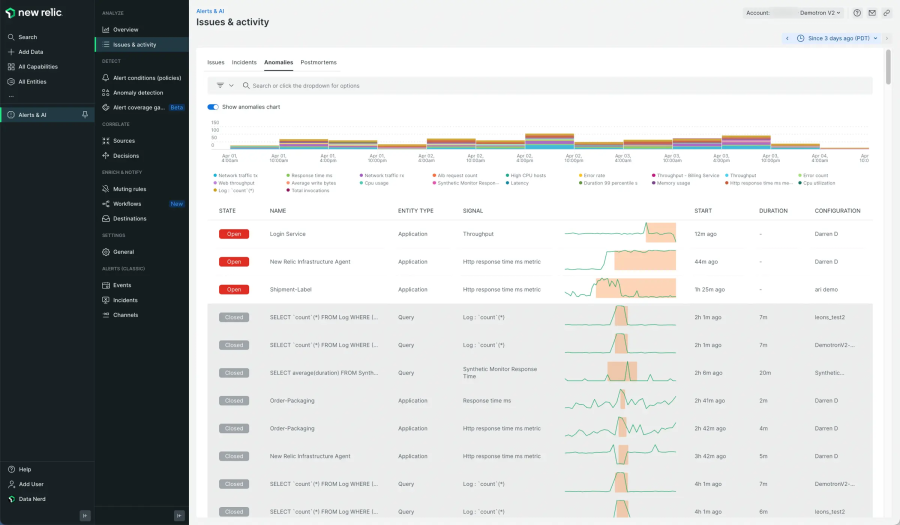This screenshot has height=525, width=900.
Task: Click the ENTITY TYPE column header
Action: point(416,211)
